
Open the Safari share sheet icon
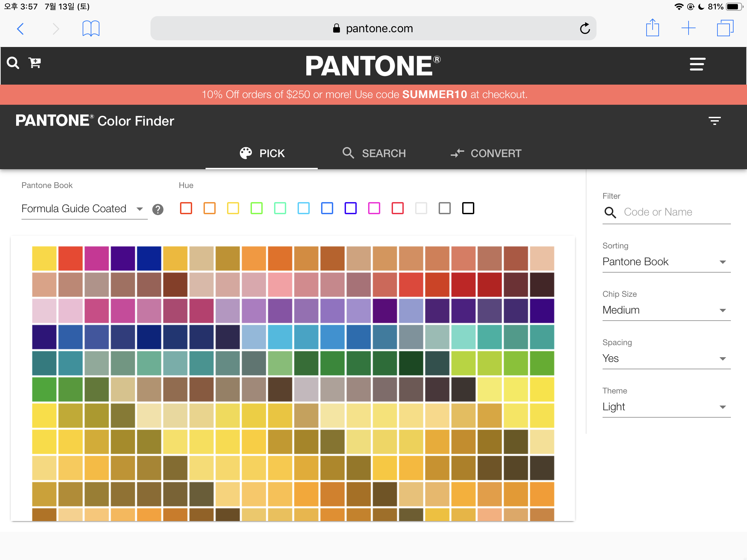point(652,28)
